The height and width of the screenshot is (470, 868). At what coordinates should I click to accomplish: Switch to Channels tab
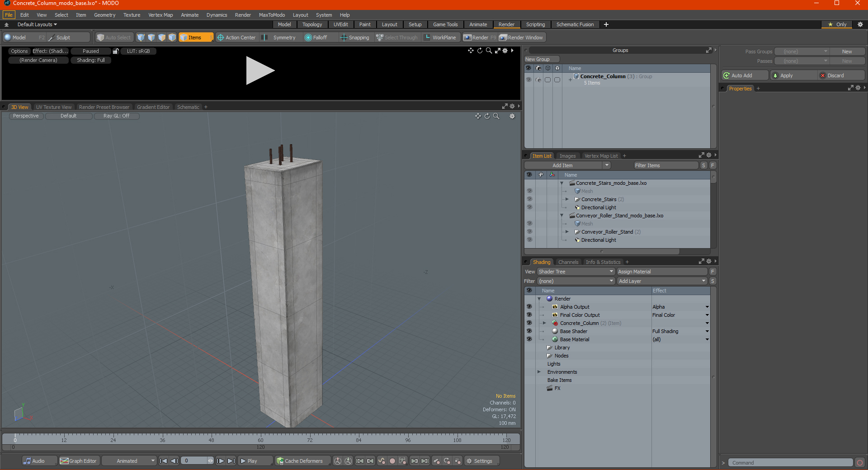[x=568, y=262]
